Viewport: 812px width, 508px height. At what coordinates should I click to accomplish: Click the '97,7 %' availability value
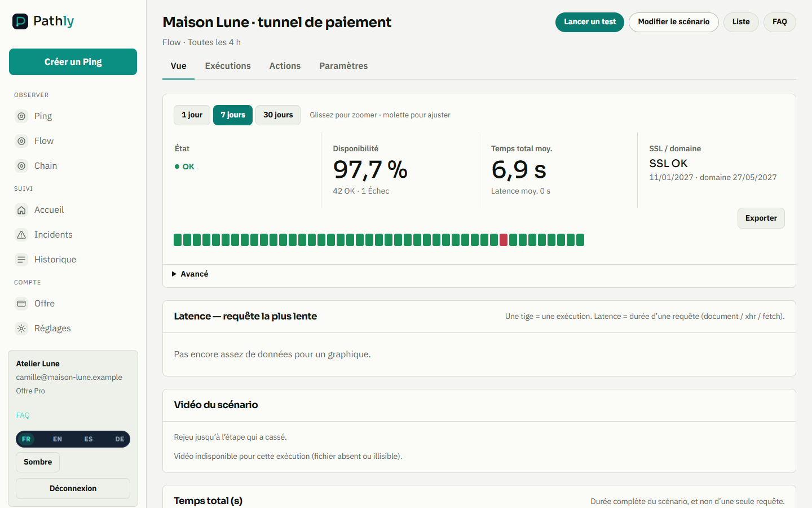(370, 170)
